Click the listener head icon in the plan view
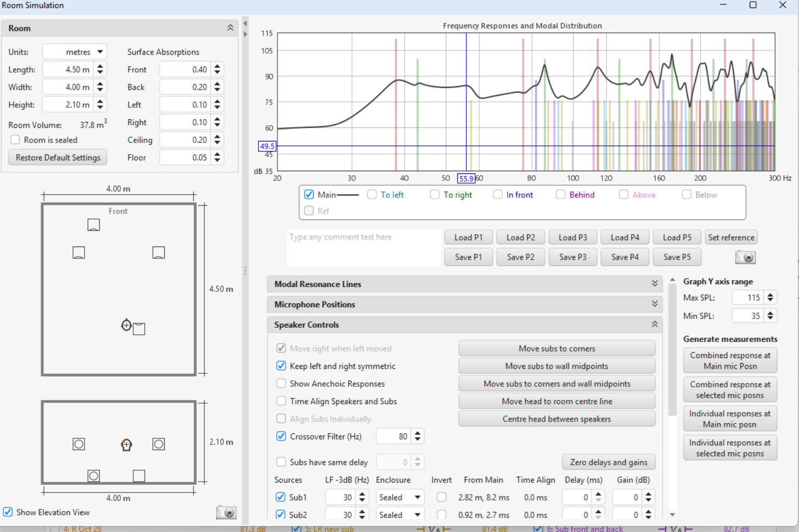The height and width of the screenshot is (532, 799). 126,325
